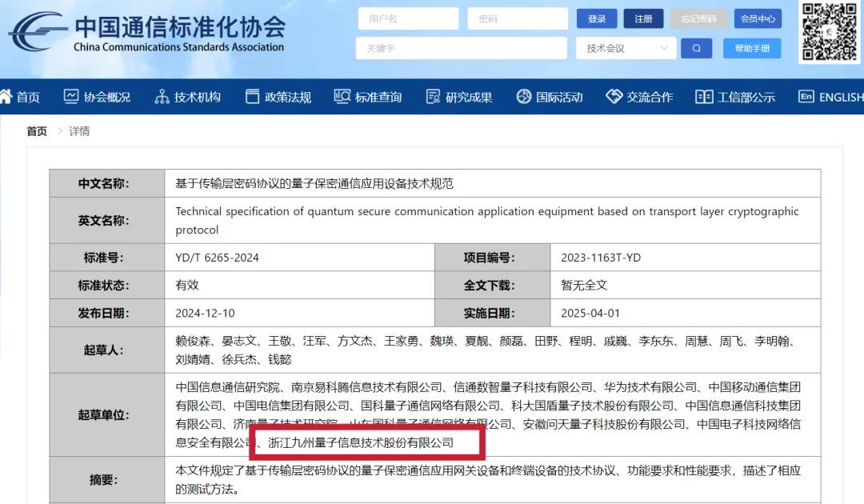
Task: Click the QR code image
Action: click(x=830, y=31)
